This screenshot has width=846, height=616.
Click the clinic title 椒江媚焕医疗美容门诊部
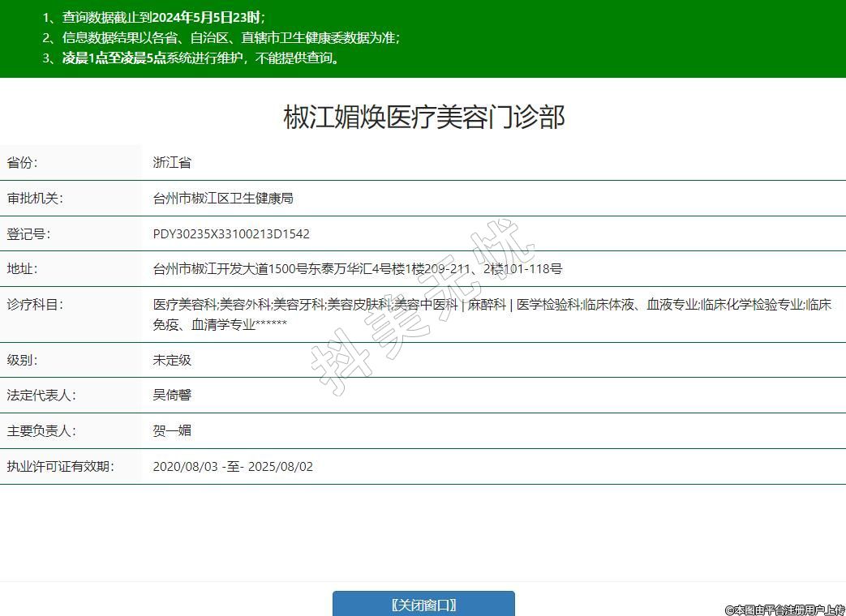pyautogui.click(x=423, y=118)
